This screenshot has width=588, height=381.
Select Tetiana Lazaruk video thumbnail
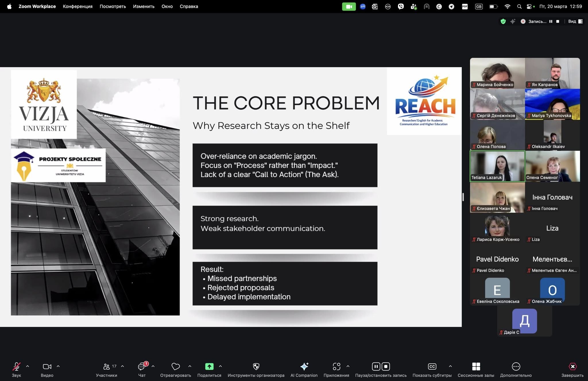click(497, 166)
